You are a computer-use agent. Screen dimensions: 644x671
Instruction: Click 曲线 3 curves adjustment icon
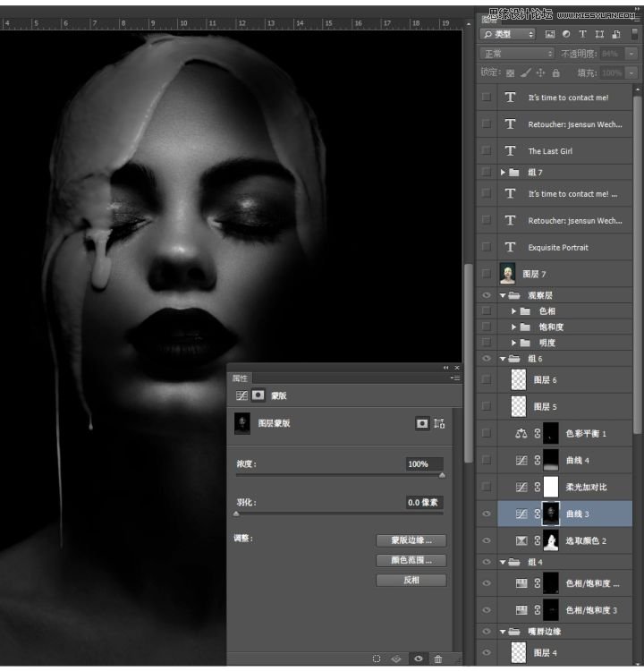coord(521,514)
